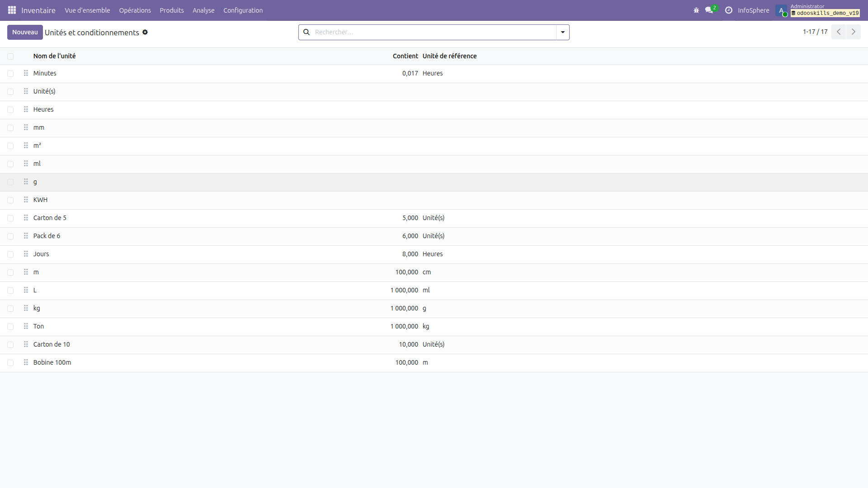The width and height of the screenshot is (868, 488).
Task: Click the gear beside Unités et conditionnements
Action: [x=145, y=32]
